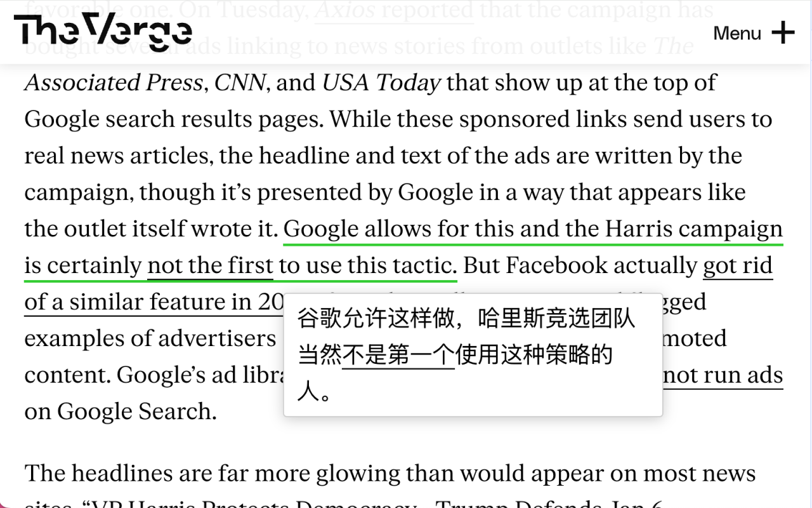The image size is (812, 508).
Task: Click the words "Google search results pages."
Action: pyautogui.click(x=174, y=119)
